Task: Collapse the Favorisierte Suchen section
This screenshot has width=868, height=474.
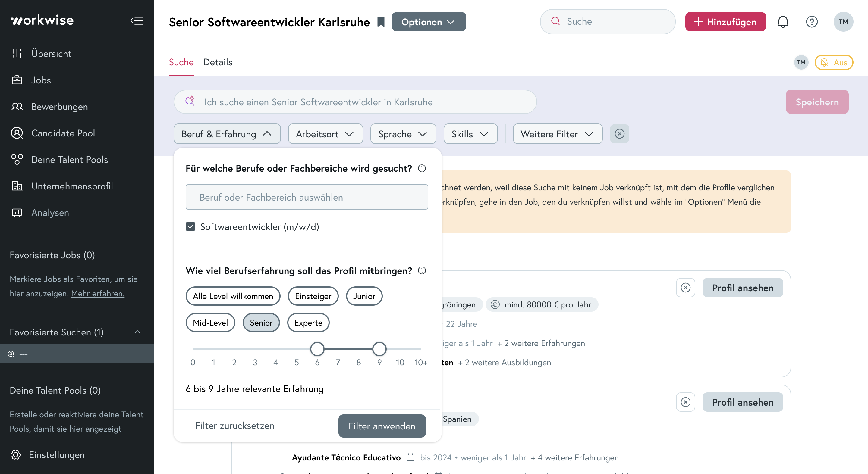Action: click(137, 332)
